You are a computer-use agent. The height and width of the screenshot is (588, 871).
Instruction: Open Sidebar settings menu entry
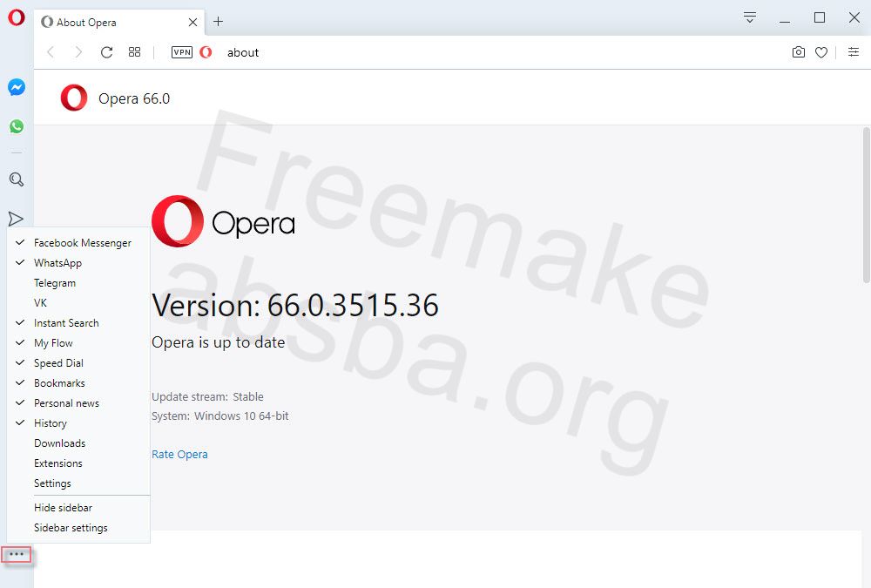tap(78, 527)
